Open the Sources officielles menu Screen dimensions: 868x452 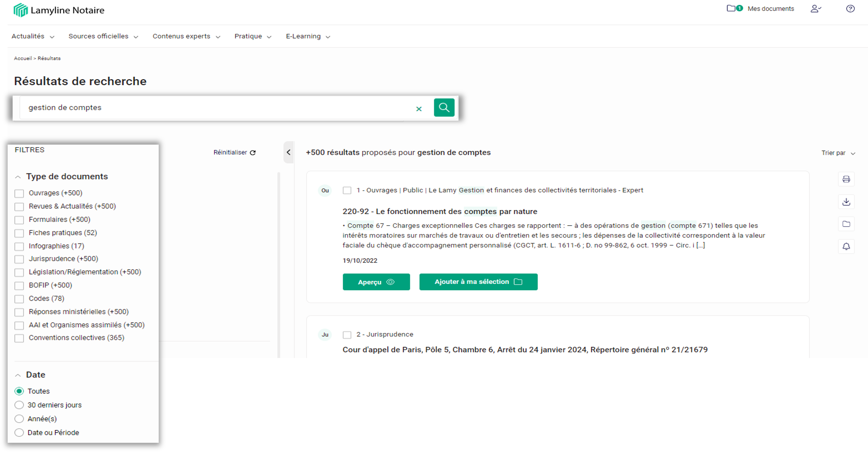point(98,36)
